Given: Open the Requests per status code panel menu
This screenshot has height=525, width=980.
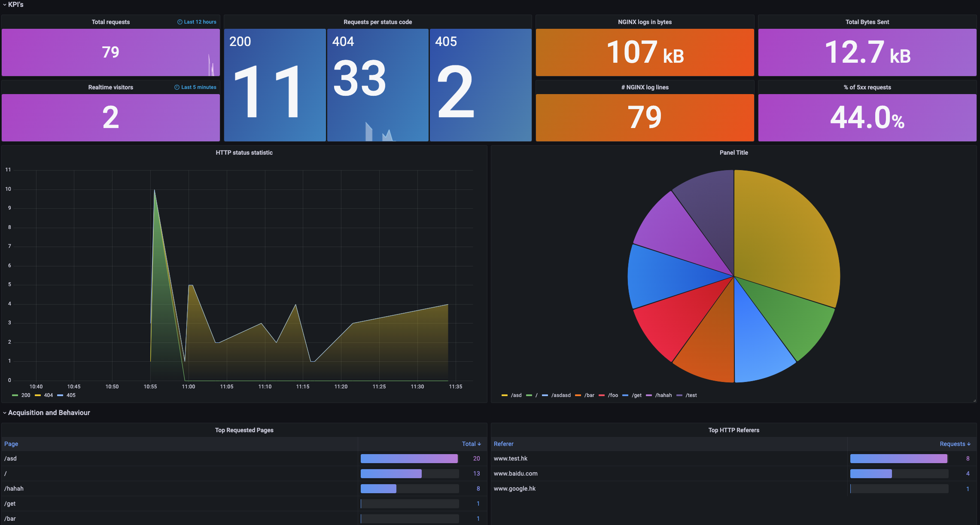Looking at the screenshot, I should 377,22.
